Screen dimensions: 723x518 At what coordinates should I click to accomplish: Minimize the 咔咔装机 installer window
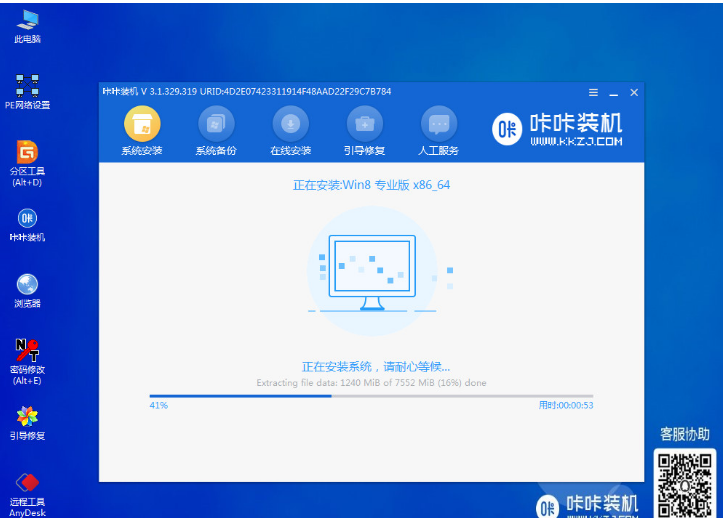click(614, 92)
